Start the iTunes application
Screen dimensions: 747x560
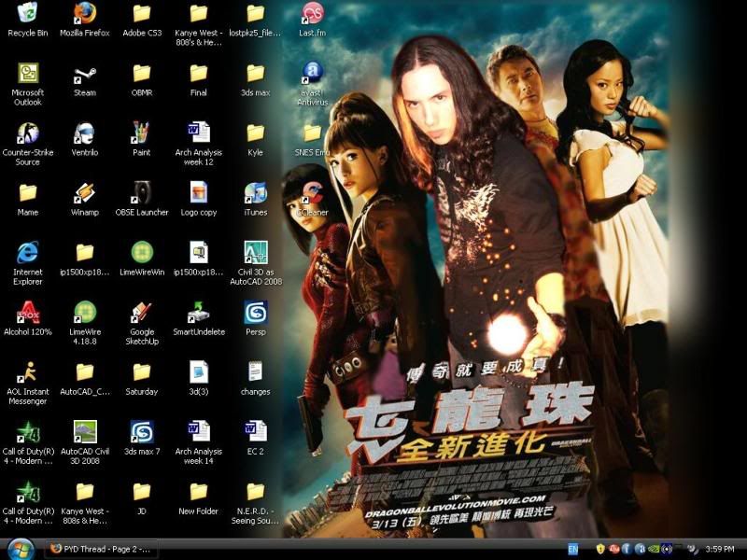pos(255,192)
